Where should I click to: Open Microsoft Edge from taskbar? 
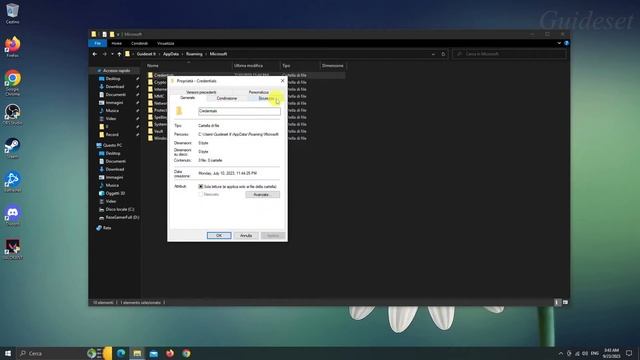point(121,353)
